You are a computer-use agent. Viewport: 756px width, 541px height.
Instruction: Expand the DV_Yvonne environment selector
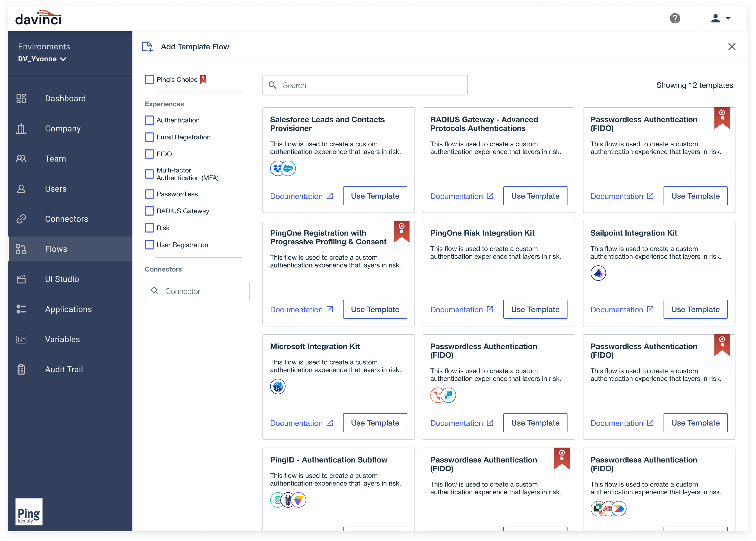coord(42,59)
